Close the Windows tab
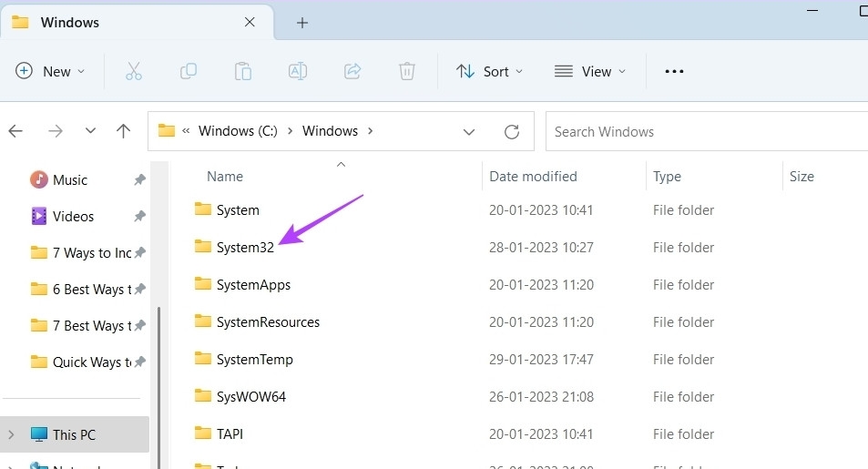This screenshot has height=469, width=868. pos(250,22)
